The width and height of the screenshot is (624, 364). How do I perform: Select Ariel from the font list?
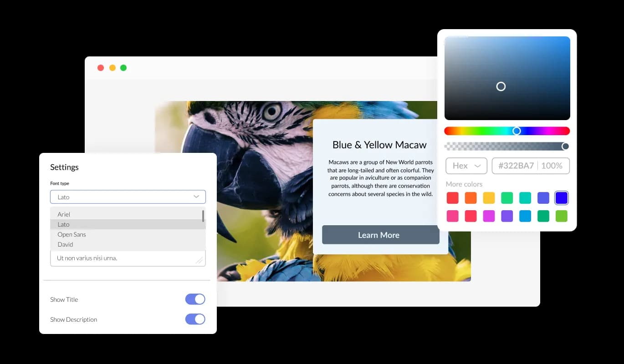pos(64,214)
